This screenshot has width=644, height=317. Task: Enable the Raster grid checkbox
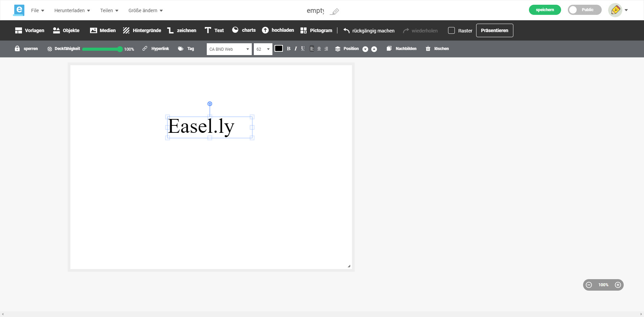451,30
